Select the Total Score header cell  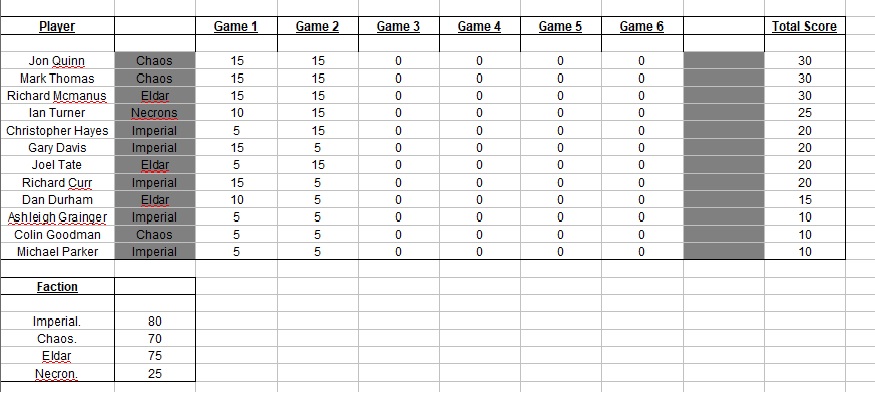(805, 26)
